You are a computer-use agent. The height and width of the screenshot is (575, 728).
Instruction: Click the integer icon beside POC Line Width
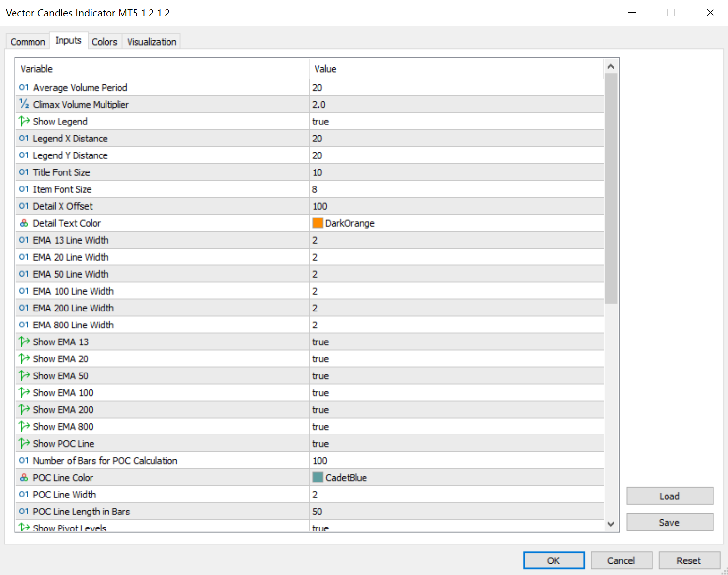coord(24,495)
